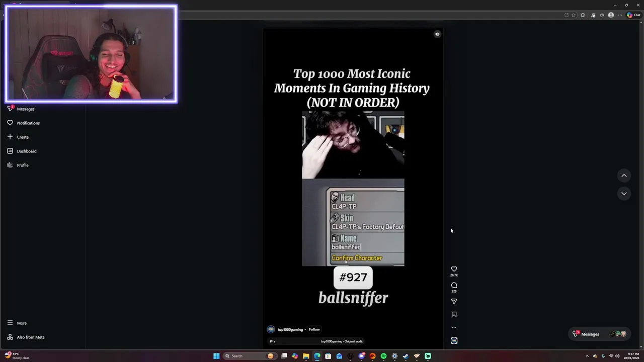
Task: Open the top1000gaming profile name link
Action: [290, 329]
